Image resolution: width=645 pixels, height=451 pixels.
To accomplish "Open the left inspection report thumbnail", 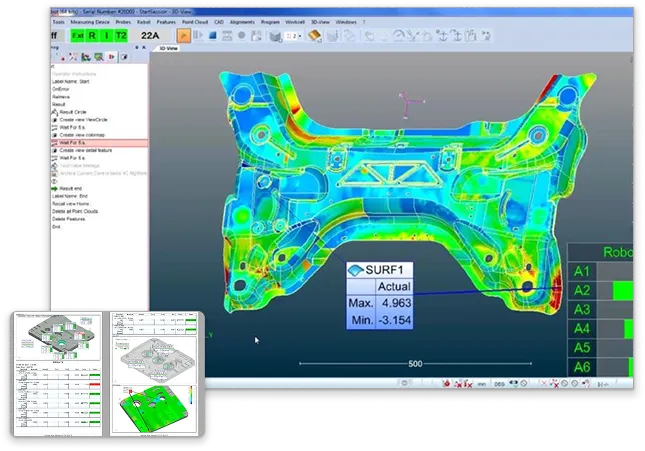I will click(x=56, y=373).
